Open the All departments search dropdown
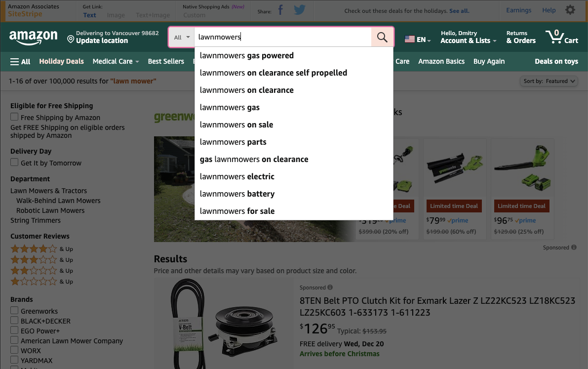The width and height of the screenshot is (588, 369). point(182,37)
